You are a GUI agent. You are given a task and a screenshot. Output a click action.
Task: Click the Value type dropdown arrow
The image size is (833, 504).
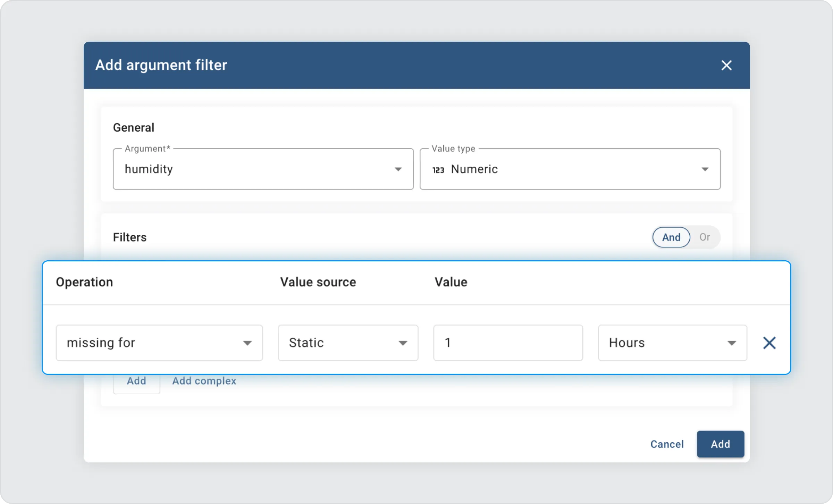coord(705,169)
